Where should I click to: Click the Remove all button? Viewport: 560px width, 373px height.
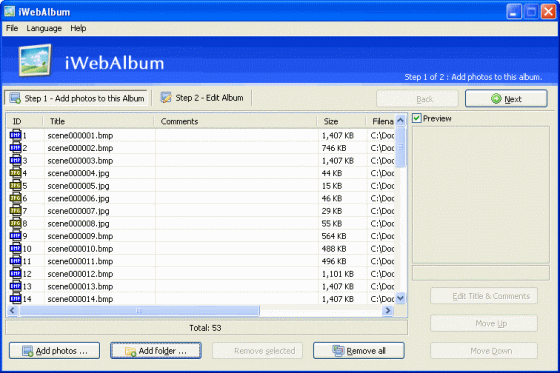click(x=359, y=351)
